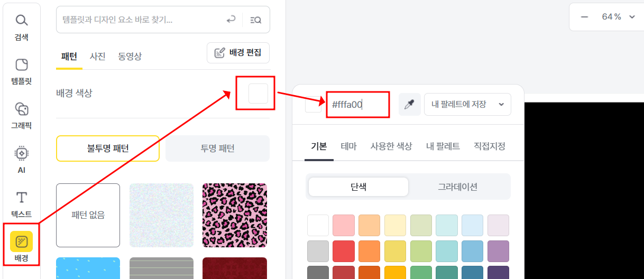Click the zoom out minus icon
The image size is (644, 279).
point(584,17)
